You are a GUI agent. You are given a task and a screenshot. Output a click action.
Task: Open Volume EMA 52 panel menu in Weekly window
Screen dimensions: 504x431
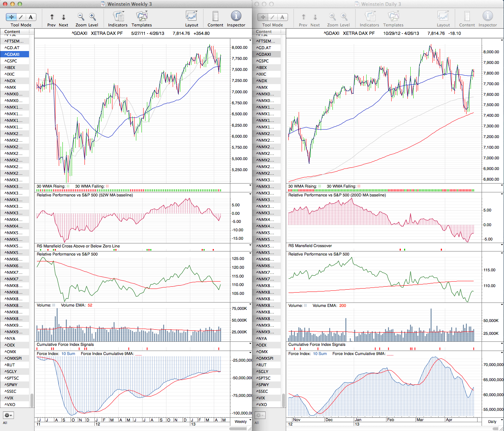tap(250, 305)
